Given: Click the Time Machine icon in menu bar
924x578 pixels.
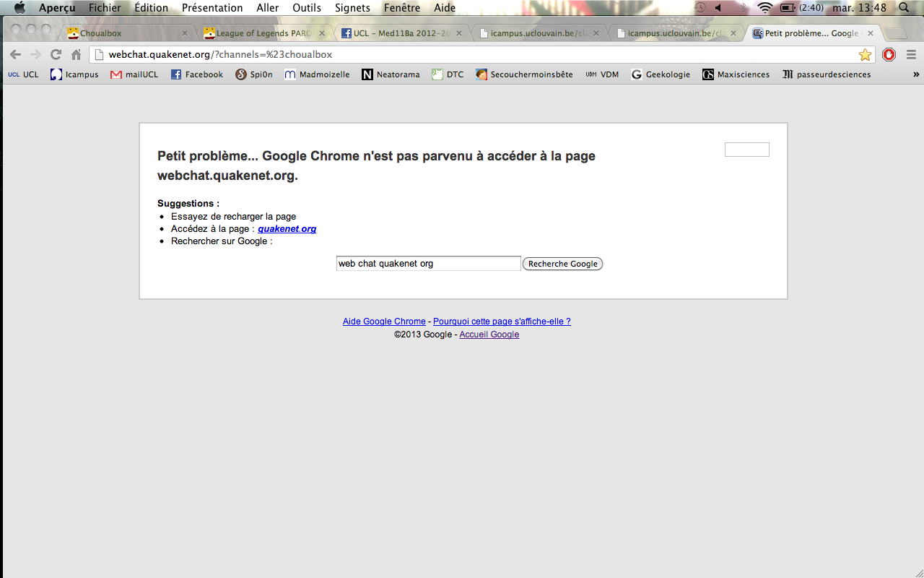Looking at the screenshot, I should pos(700,8).
